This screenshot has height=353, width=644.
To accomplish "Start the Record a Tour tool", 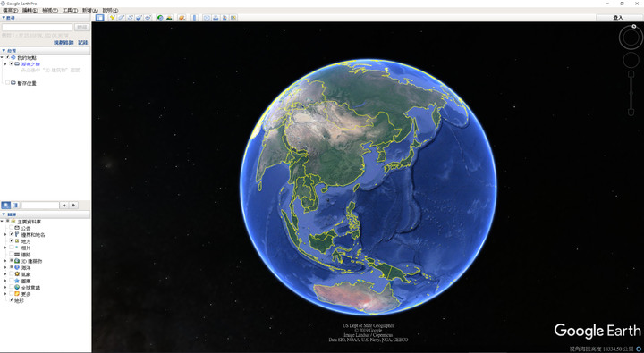I will [x=148, y=18].
